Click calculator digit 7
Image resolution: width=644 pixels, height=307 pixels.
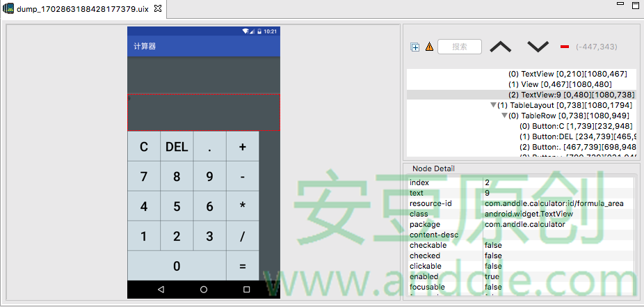[144, 176]
